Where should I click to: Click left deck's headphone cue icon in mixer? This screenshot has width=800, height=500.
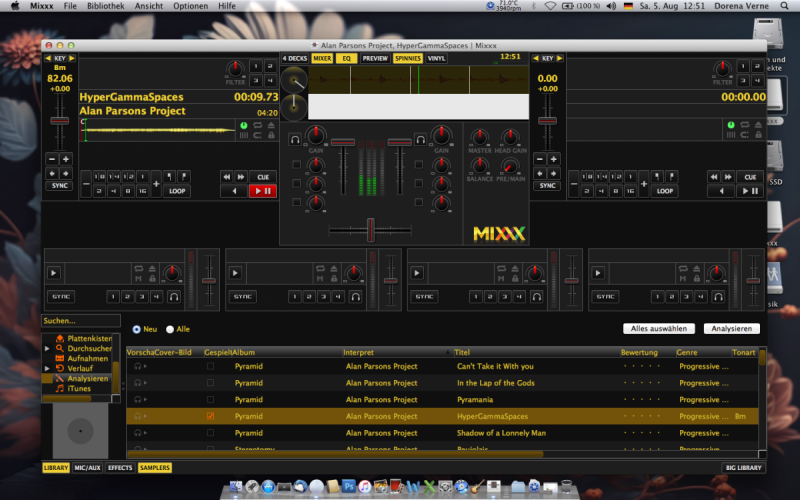(x=296, y=139)
